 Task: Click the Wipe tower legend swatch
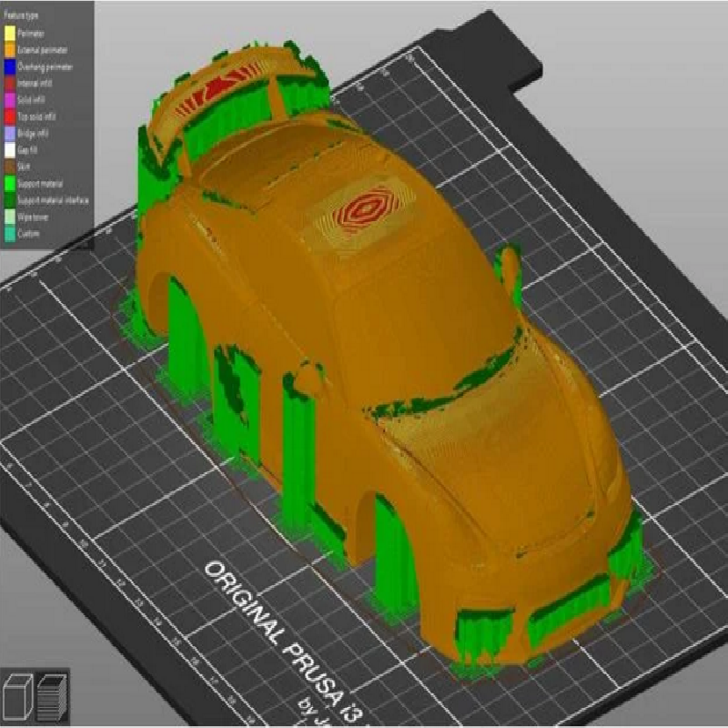point(9,217)
